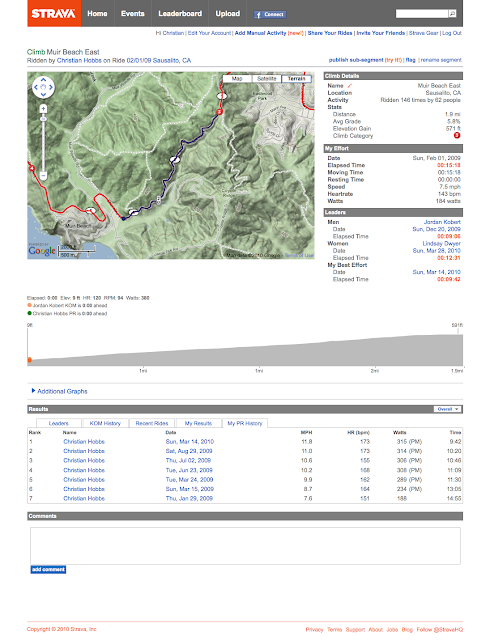Click My Best Effort date Mar 14, 2010

(437, 272)
